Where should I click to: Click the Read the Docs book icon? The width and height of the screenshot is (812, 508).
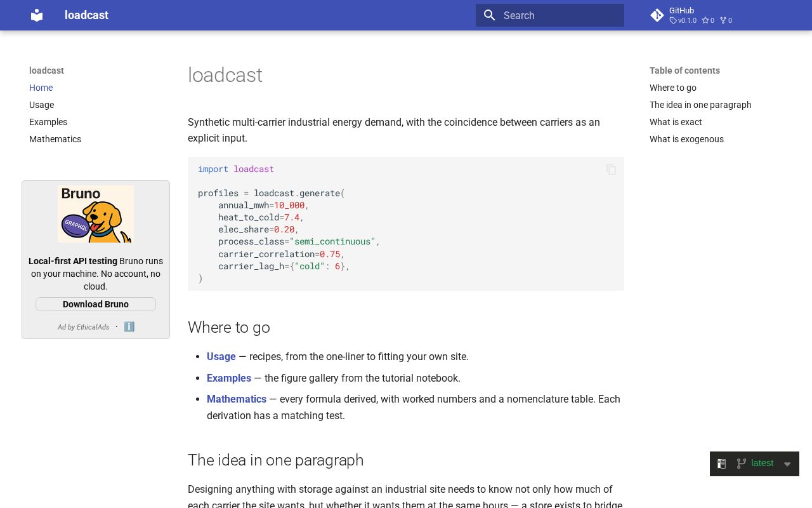721,464
